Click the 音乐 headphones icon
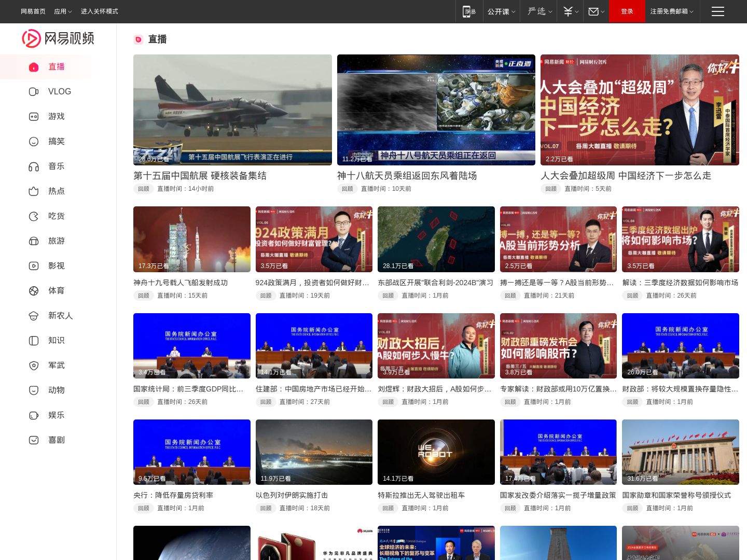This screenshot has height=560, width=747. pyautogui.click(x=34, y=166)
